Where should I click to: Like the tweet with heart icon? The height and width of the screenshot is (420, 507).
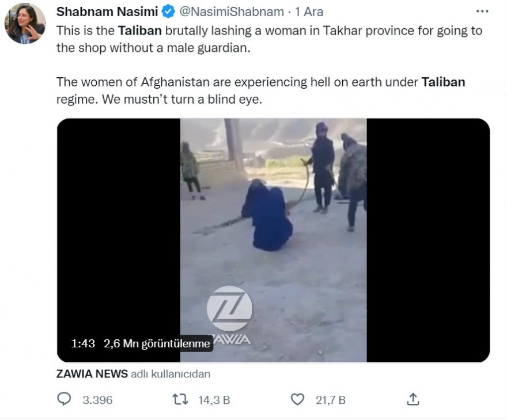(297, 399)
